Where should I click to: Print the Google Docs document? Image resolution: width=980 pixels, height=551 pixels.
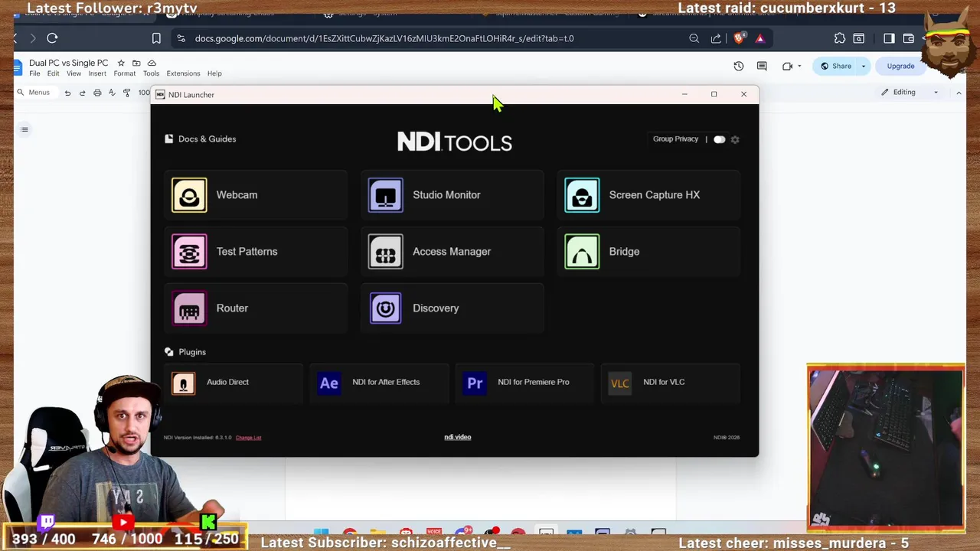(x=97, y=93)
